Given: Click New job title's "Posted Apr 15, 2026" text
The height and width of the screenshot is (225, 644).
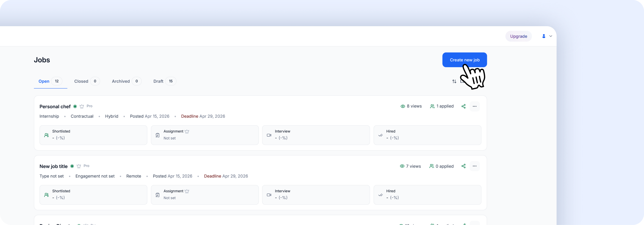Looking at the screenshot, I should (x=173, y=176).
